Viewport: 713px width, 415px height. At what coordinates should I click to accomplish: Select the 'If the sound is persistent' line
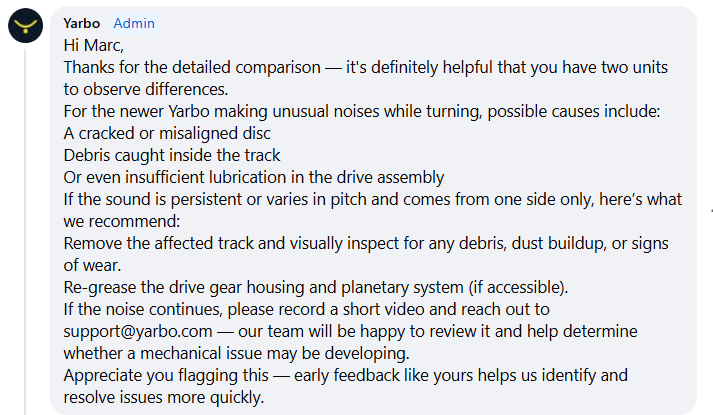tap(372, 200)
